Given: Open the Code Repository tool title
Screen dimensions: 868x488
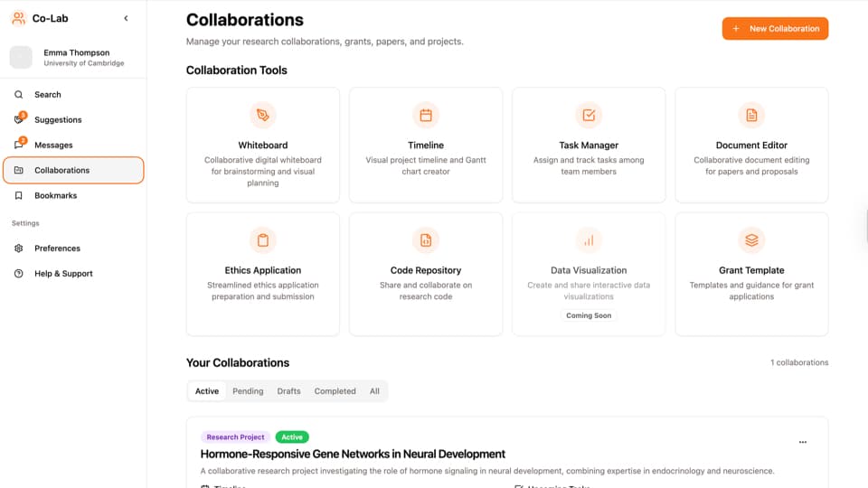Looking at the screenshot, I should 426,270.
